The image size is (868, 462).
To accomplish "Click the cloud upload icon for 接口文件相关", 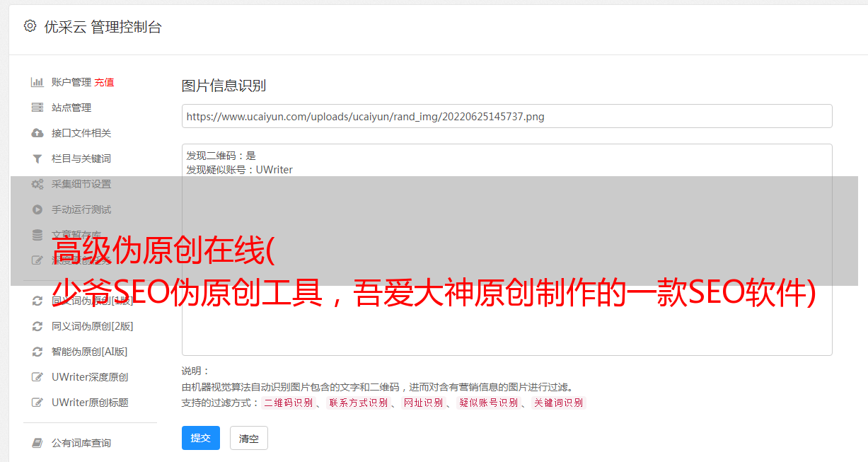I will point(37,133).
